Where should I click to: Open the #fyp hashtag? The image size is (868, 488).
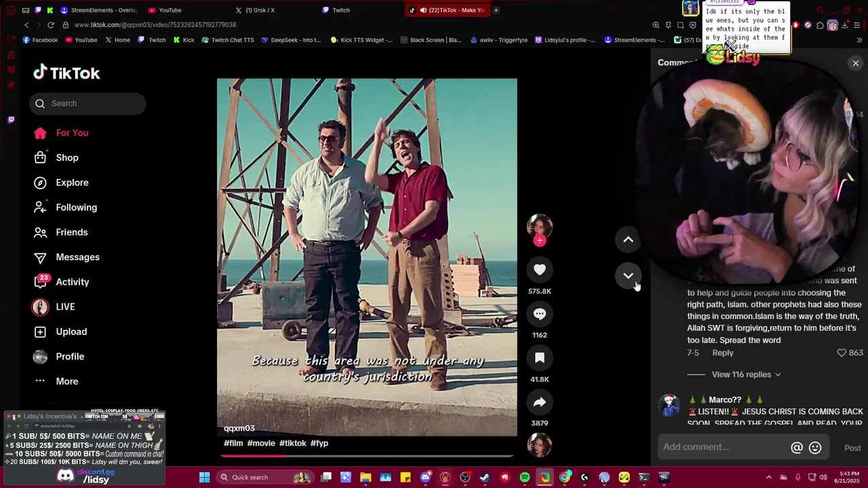(x=319, y=443)
